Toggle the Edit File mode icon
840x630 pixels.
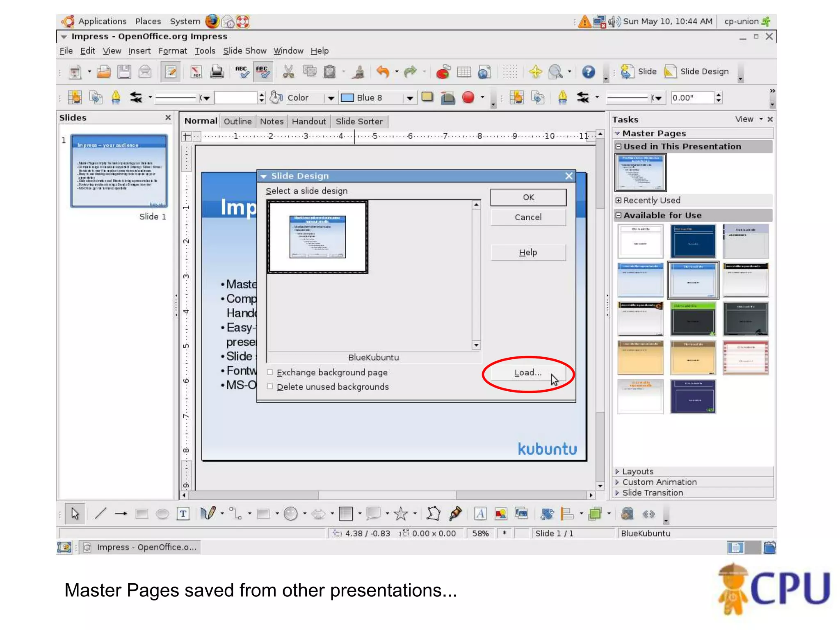170,72
